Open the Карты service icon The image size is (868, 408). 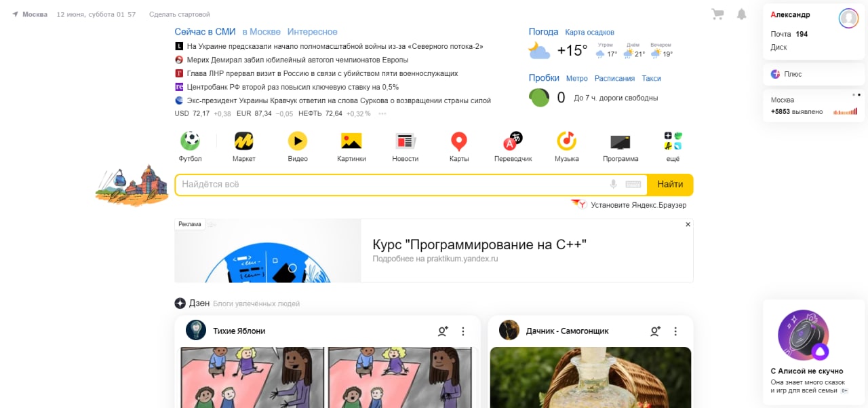pyautogui.click(x=459, y=141)
